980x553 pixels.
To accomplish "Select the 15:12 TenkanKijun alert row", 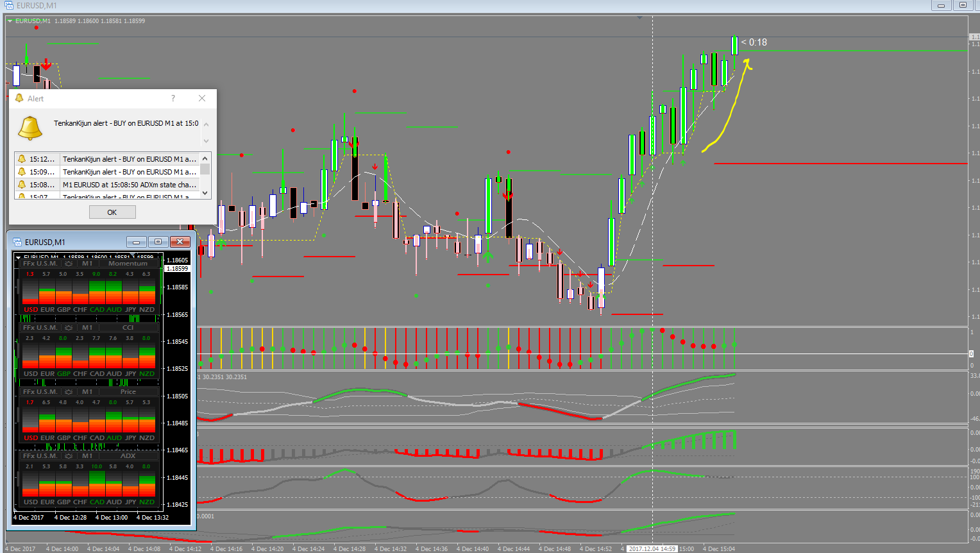I will pos(107,159).
